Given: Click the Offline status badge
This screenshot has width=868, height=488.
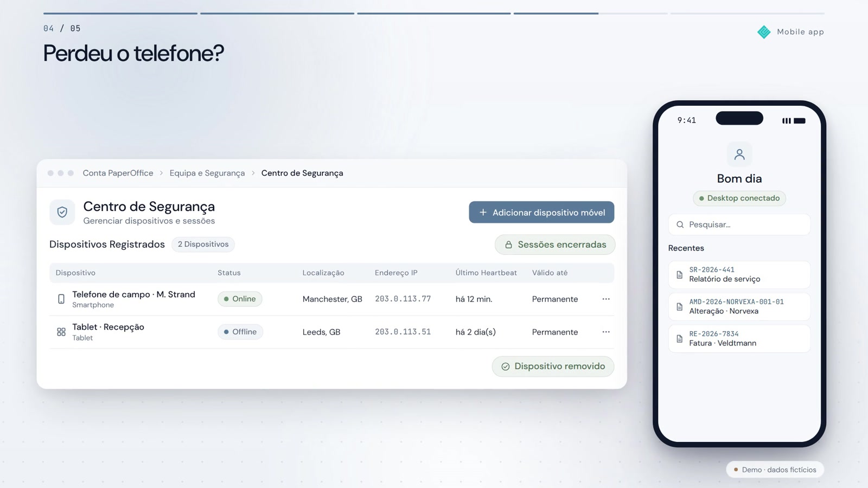Looking at the screenshot, I should 240,332.
